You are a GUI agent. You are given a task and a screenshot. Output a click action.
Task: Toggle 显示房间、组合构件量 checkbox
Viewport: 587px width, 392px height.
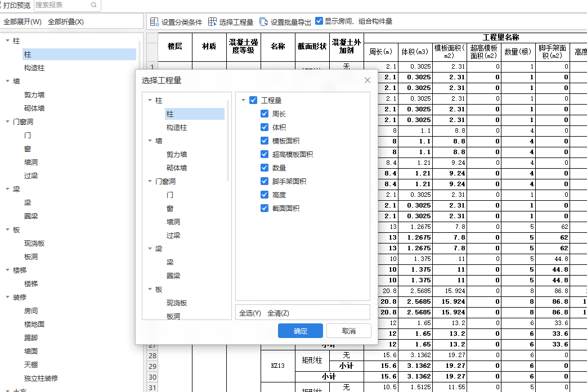(319, 21)
